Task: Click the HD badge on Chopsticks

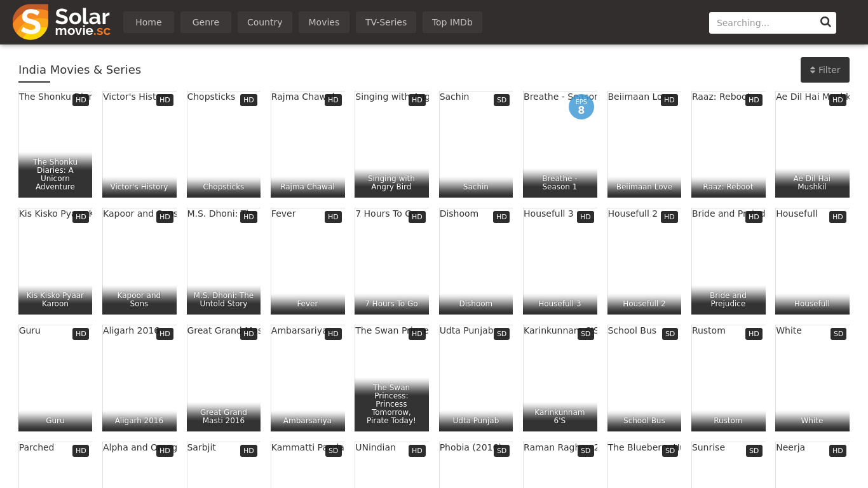Action: [x=248, y=100]
